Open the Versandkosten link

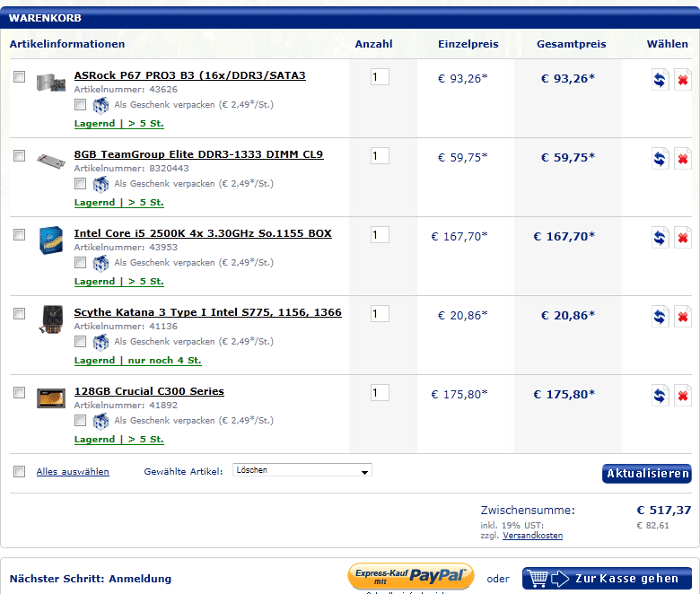[x=532, y=536]
